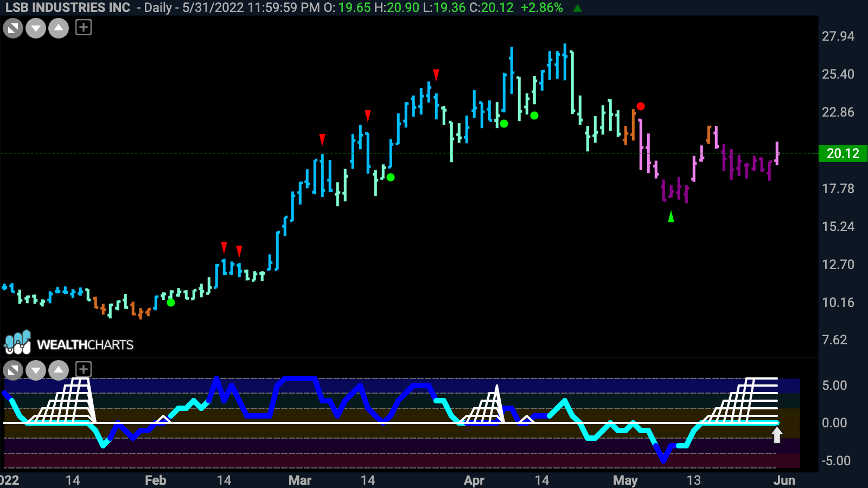Click the oscillator -5.00 axis label
This screenshot has width=868, height=488.
click(x=836, y=461)
